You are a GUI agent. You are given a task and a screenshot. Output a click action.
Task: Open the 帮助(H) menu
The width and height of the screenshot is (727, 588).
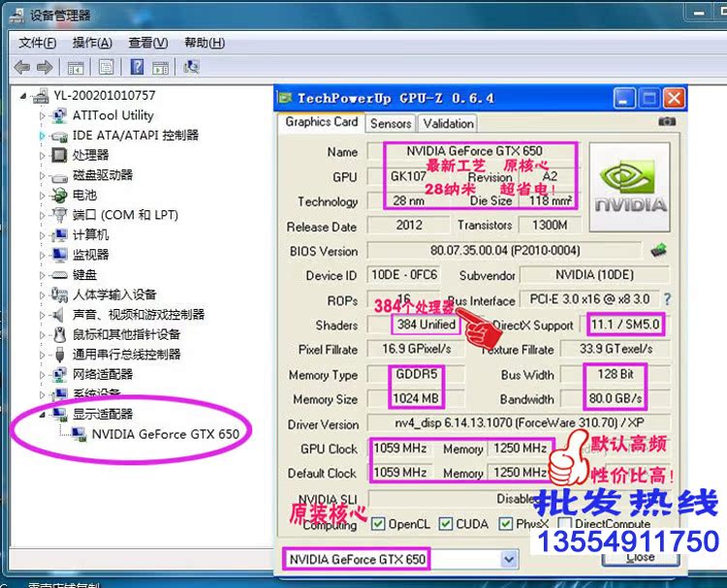tap(205, 43)
